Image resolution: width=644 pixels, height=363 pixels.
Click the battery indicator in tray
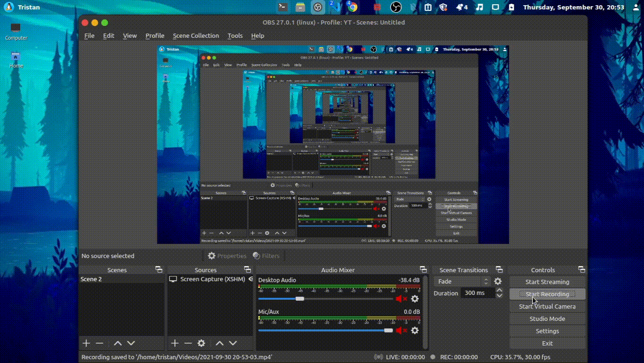click(512, 7)
